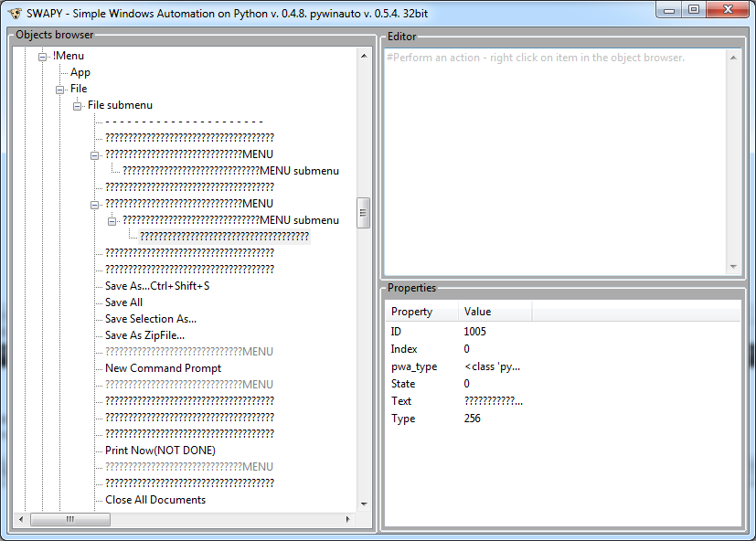Select Save Selection As... item

pyautogui.click(x=151, y=319)
